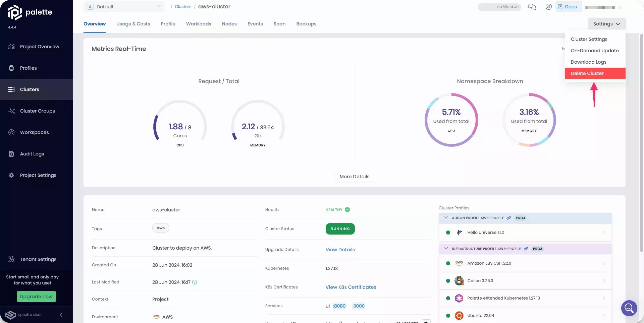Click the Calico pack icon
Viewport: 644px width, 323px height.
459,281
